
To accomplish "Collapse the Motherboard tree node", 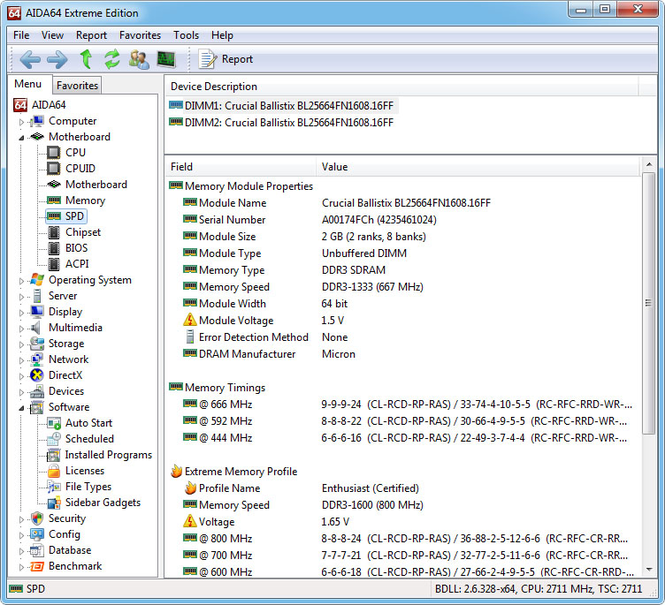I will [21, 138].
